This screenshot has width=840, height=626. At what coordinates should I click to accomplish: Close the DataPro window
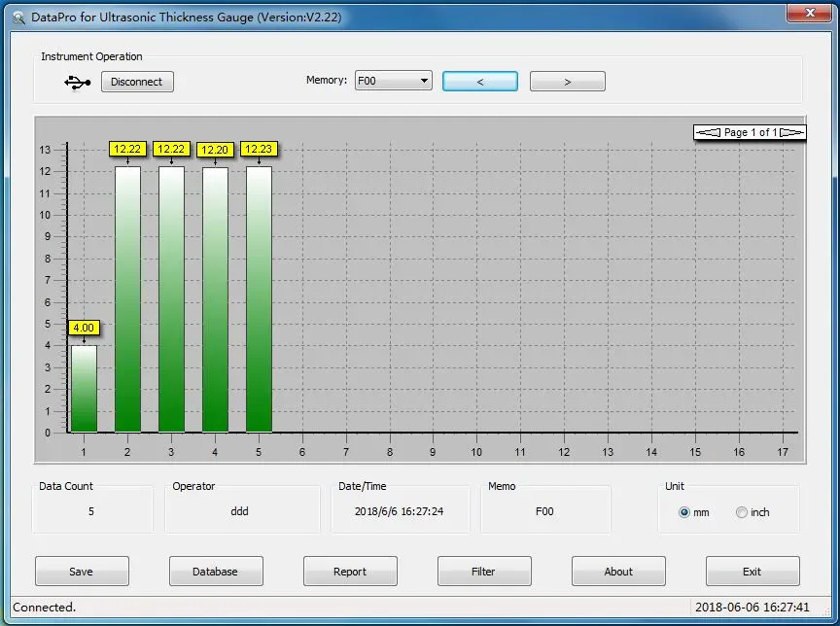809,13
